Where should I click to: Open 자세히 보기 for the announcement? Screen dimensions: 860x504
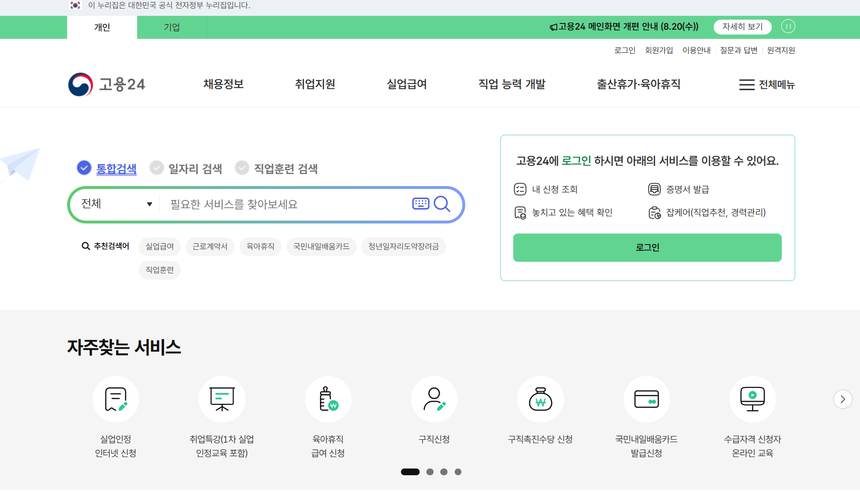[x=742, y=27]
